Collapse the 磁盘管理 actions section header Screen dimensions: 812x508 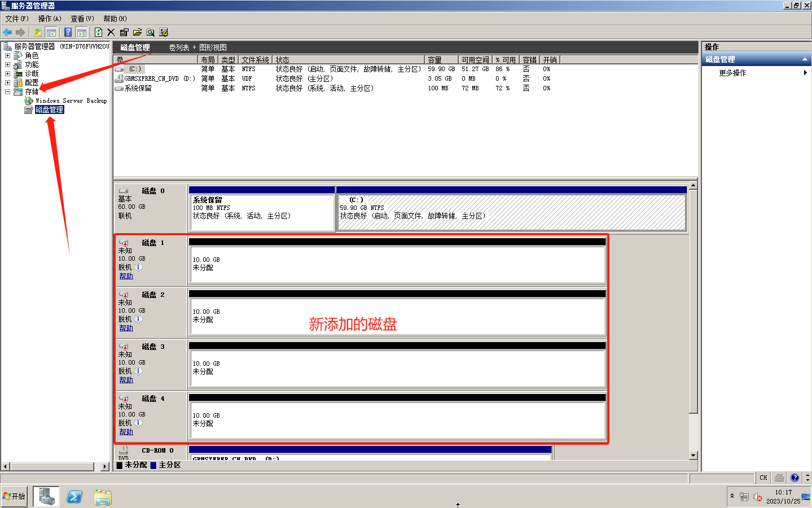click(x=756, y=59)
